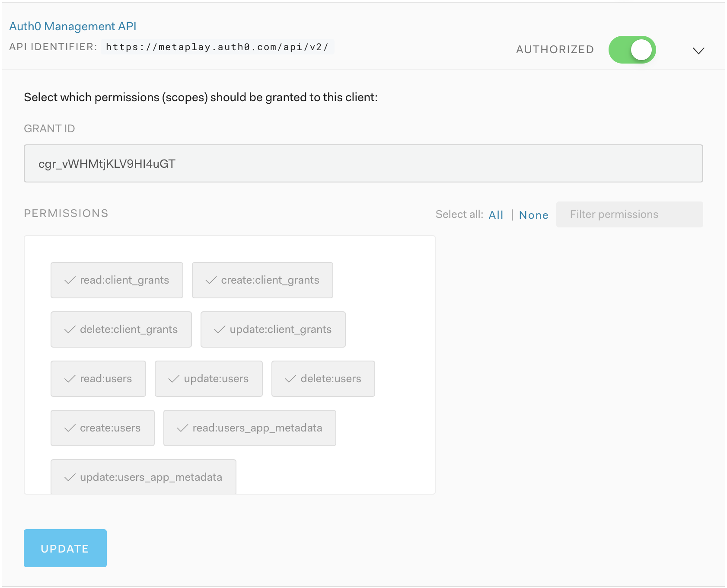Toggle update:client_grants permission
The width and height of the screenshot is (727, 588).
pyautogui.click(x=273, y=329)
